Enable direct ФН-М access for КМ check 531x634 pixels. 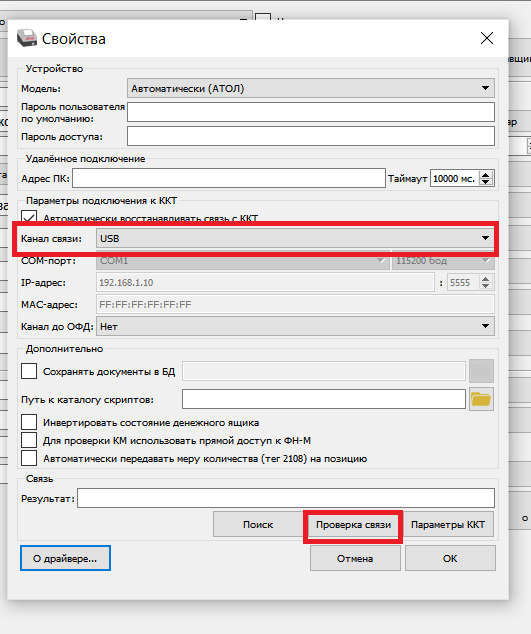tap(29, 440)
